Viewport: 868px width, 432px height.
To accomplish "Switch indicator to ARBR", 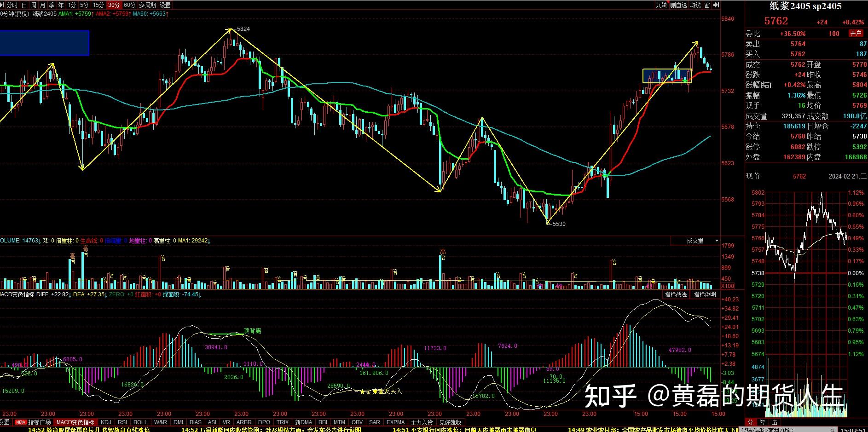I will pyautogui.click(x=244, y=422).
